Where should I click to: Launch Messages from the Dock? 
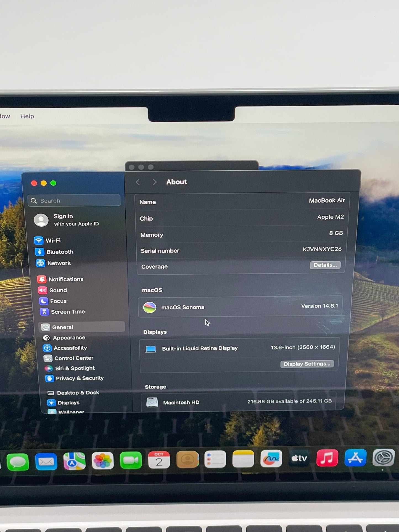18,462
